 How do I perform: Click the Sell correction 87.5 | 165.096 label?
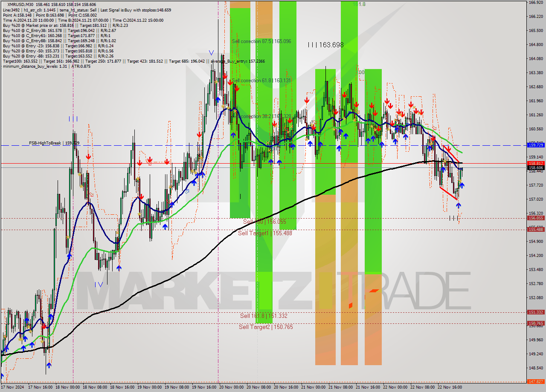[x=261, y=41]
